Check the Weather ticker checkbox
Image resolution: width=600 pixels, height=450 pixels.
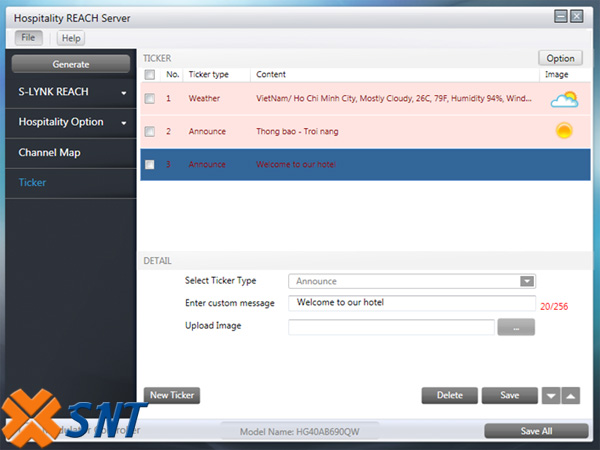149,99
